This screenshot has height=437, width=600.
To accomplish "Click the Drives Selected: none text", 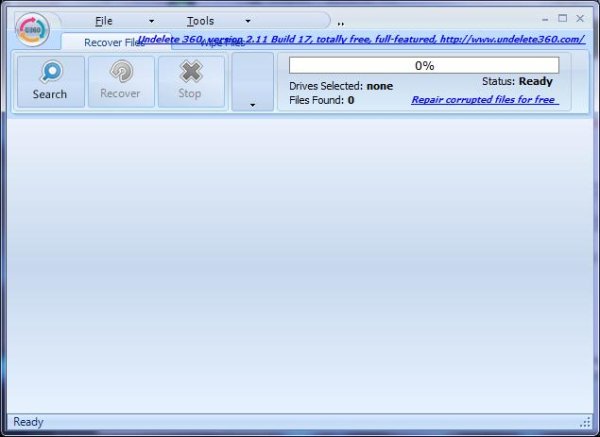I will click(x=341, y=86).
